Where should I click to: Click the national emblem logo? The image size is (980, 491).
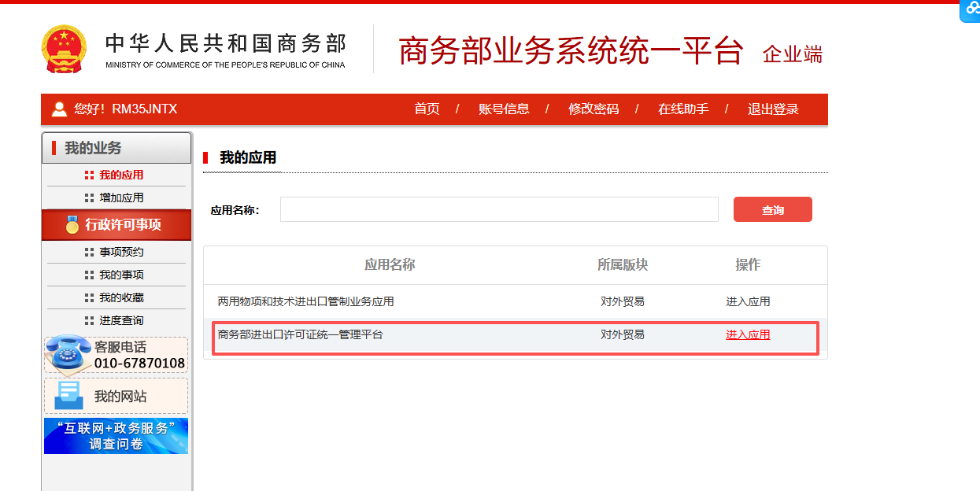pos(65,49)
